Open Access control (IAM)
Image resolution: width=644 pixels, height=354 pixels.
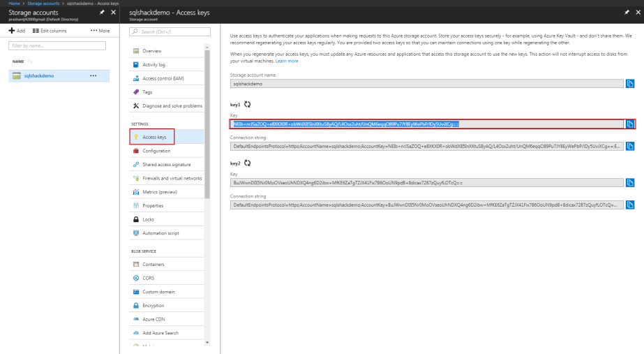pyautogui.click(x=163, y=78)
